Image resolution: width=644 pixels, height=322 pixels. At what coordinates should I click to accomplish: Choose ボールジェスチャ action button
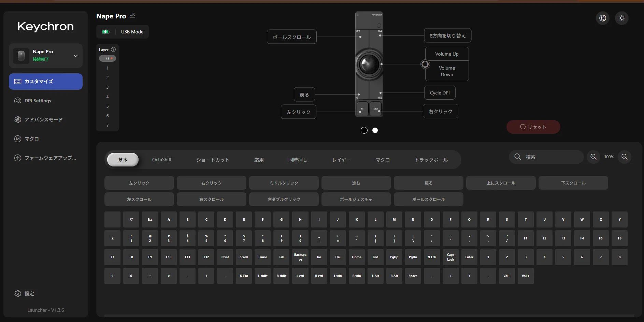356,199
